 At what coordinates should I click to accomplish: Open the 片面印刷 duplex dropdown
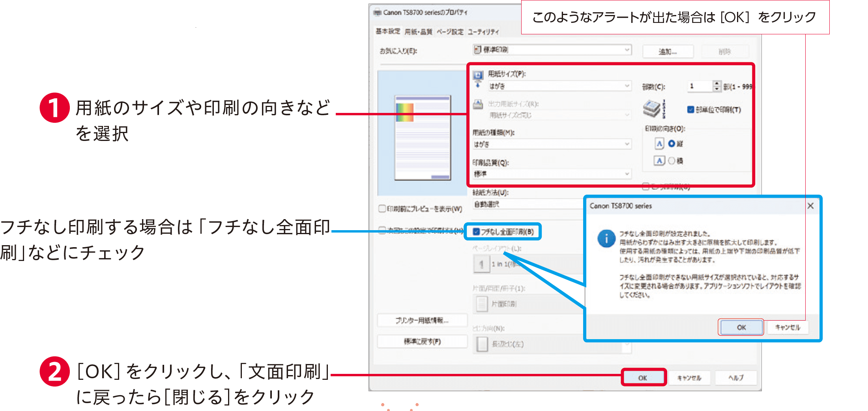528,304
